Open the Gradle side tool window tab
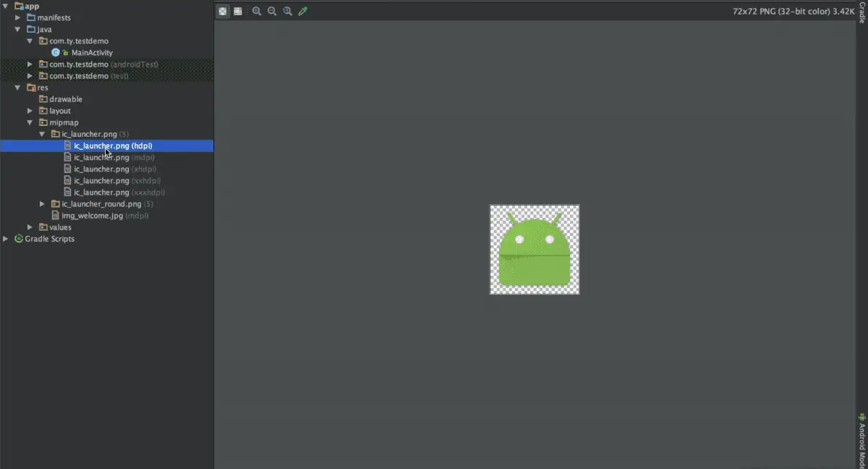 pyautogui.click(x=862, y=12)
